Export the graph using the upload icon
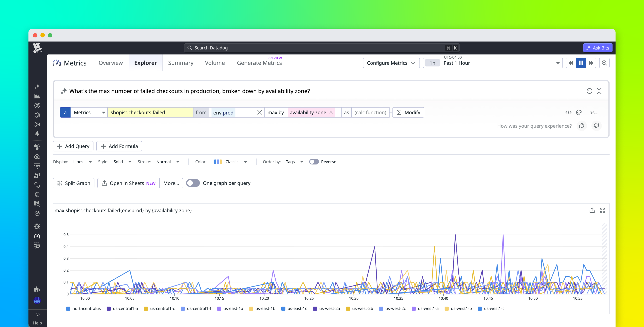 [592, 210]
